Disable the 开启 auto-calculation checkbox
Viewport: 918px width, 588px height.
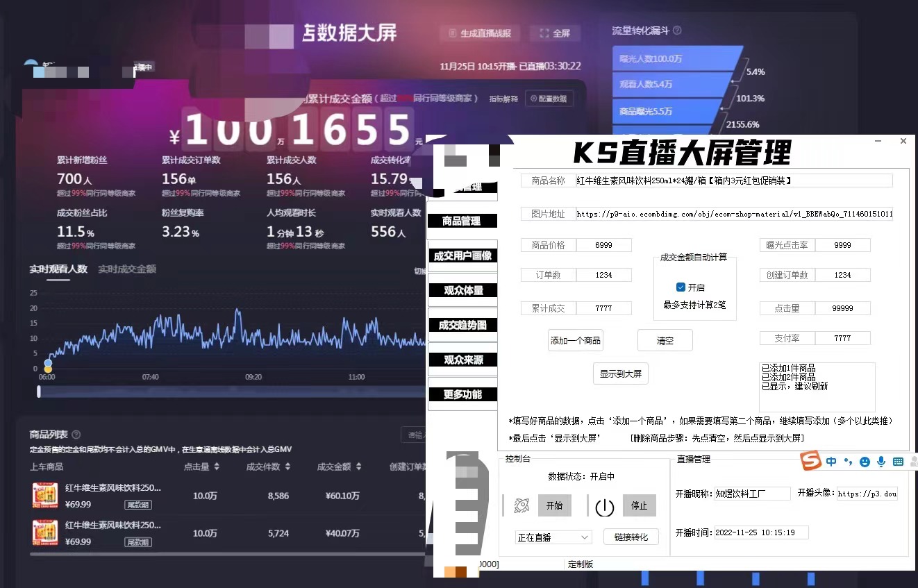pyautogui.click(x=681, y=287)
